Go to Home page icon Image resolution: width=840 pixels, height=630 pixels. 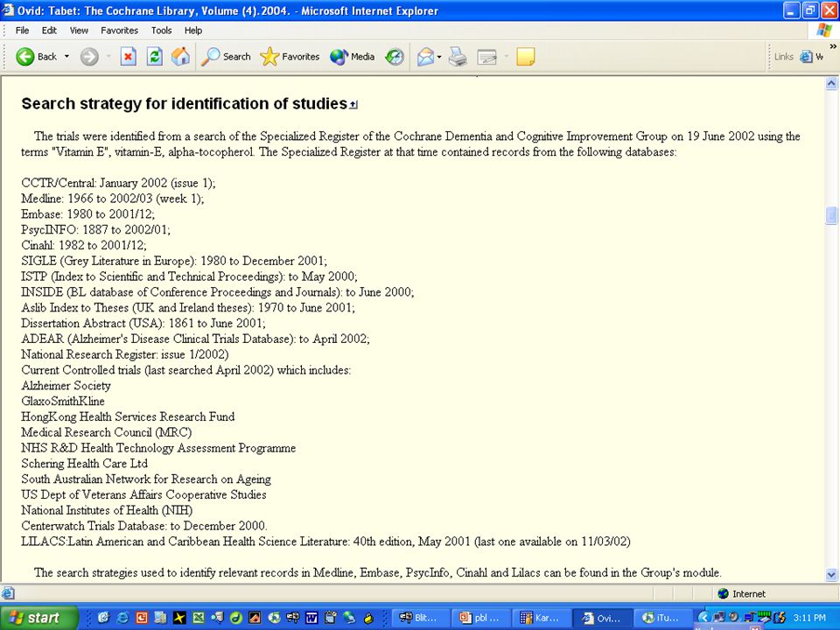180,56
